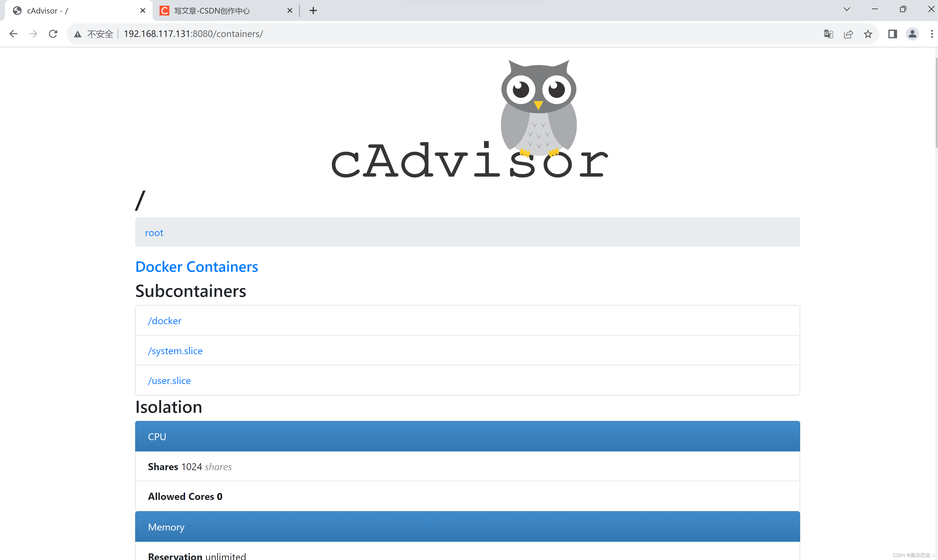The width and height of the screenshot is (938, 560).
Task: Open the not-secure site info warning icon
Action: tap(78, 34)
